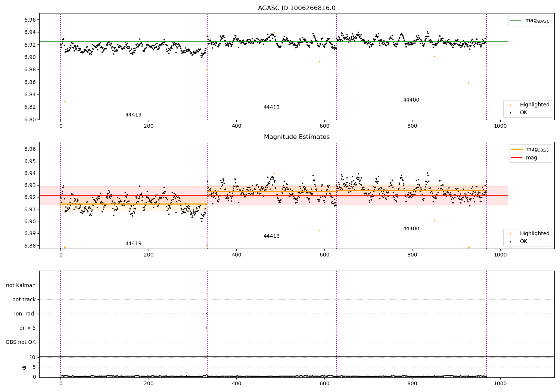Click x-tick 600 in the AGASC plot
The height and width of the screenshot is (392, 560).
pos(324,126)
